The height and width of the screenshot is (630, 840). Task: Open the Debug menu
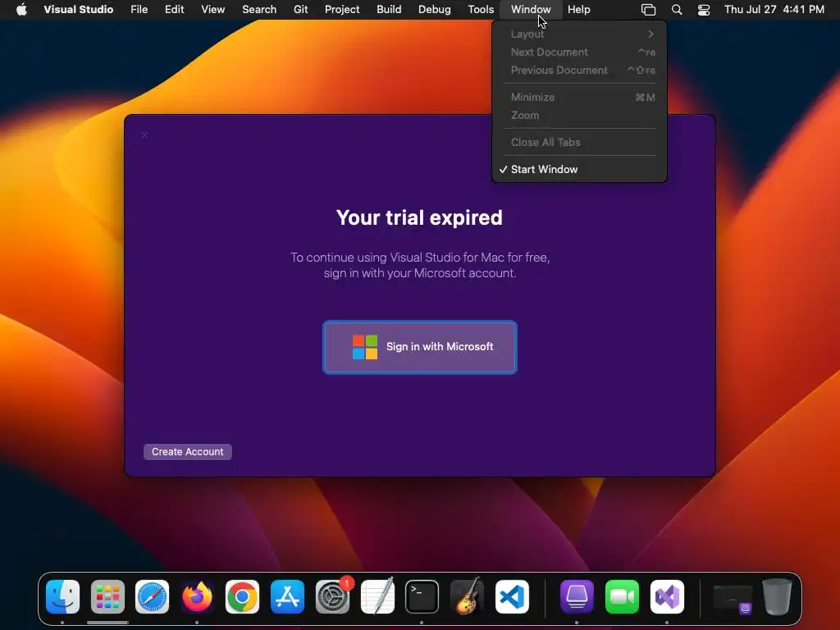(x=435, y=9)
